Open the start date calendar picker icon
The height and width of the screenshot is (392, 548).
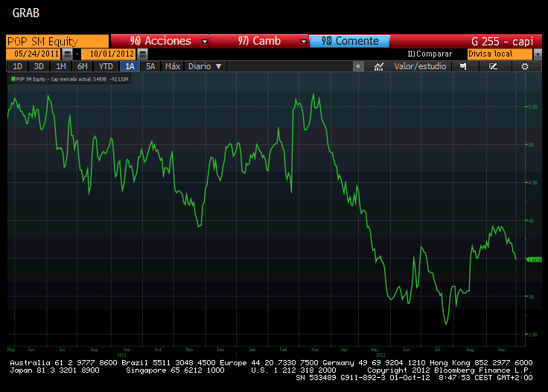[68, 54]
